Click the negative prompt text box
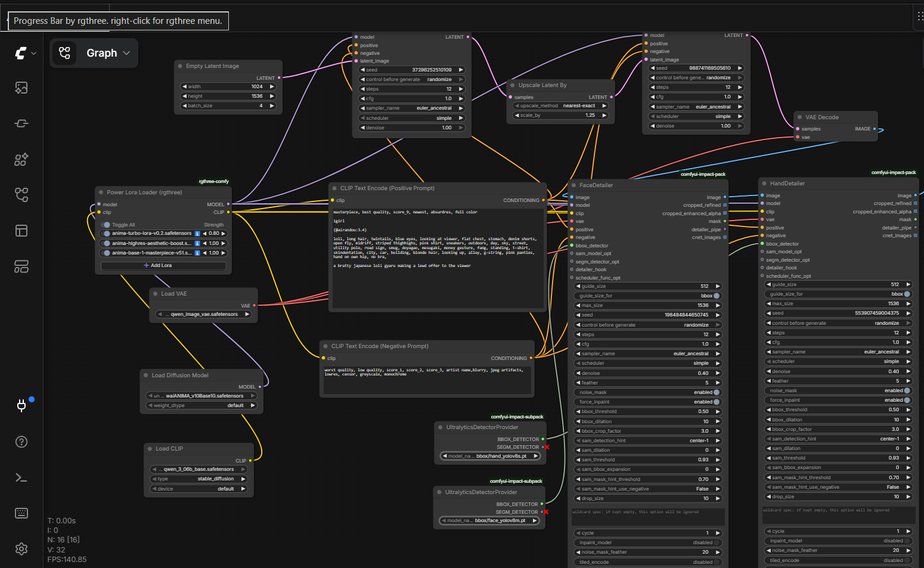 (427, 380)
